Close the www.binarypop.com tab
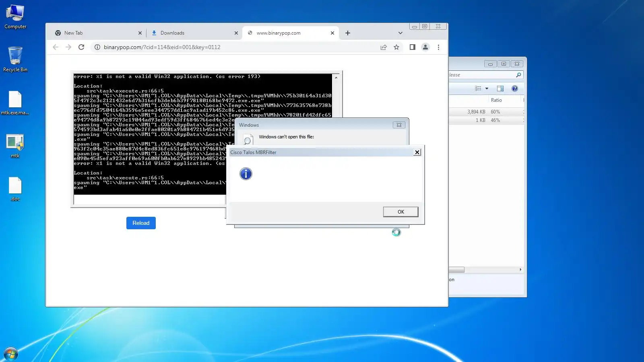This screenshot has width=644, height=362. tap(332, 33)
